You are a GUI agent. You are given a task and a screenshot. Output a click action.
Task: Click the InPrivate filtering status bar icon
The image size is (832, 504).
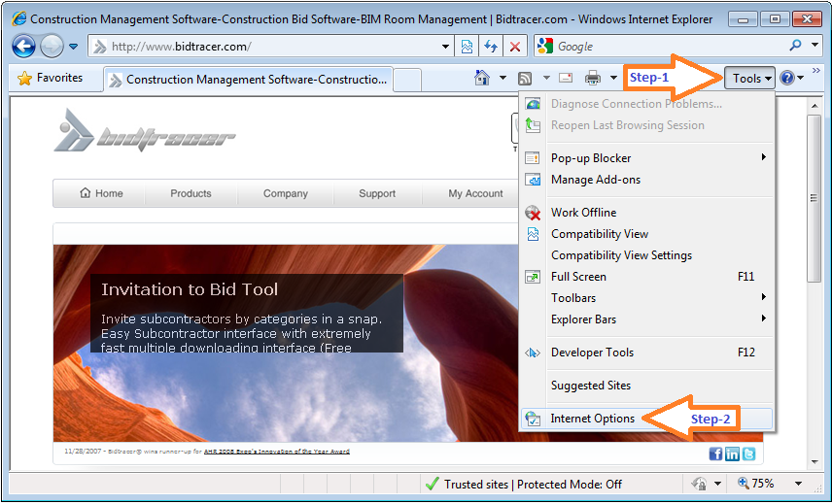pos(699,484)
